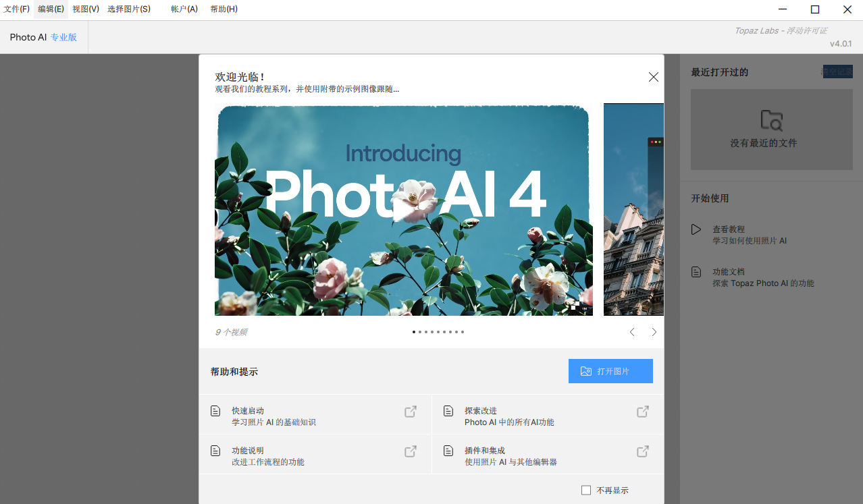
Task: Click the 打开图片 button
Action: coord(610,371)
